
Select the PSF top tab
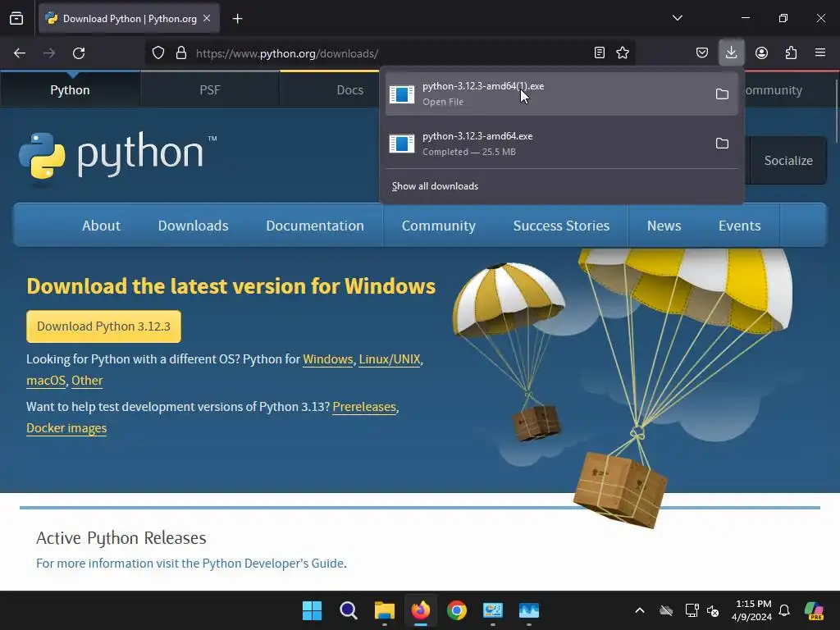[x=209, y=90]
